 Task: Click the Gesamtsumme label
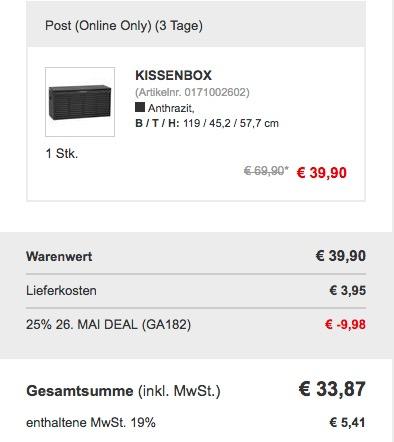80,391
